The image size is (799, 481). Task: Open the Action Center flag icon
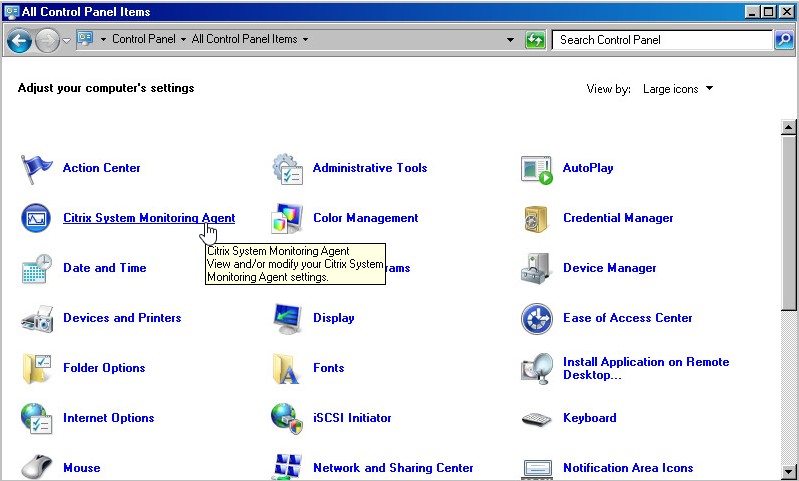point(37,169)
